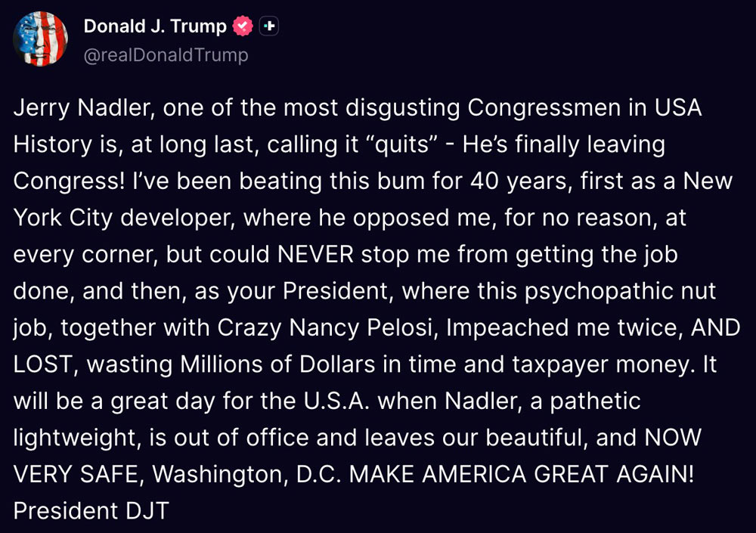Screen dimensions: 756x533
Task: Select the quoted word "quits" in the post
Action: pos(403,144)
